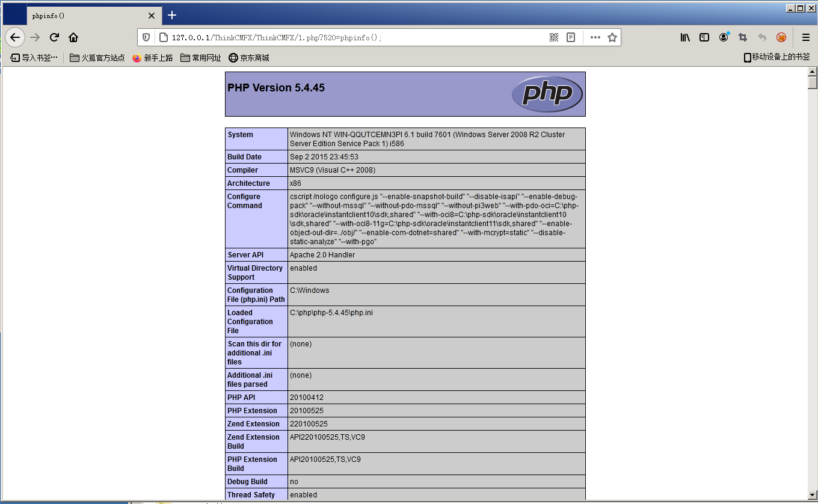Show the sidebar panel
The height and width of the screenshot is (504, 818).
click(x=704, y=37)
